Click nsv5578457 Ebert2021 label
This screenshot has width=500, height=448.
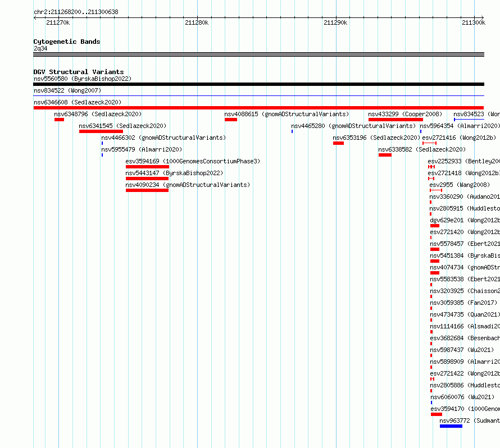465,244
